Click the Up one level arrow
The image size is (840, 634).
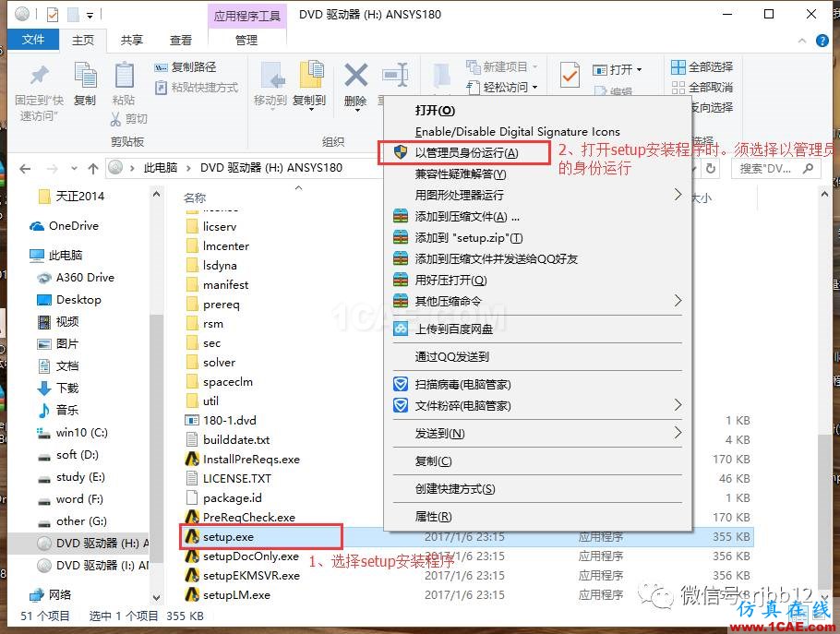(93, 169)
